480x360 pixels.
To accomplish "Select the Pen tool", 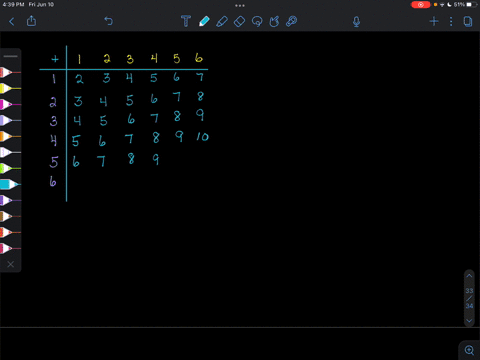I will point(204,21).
